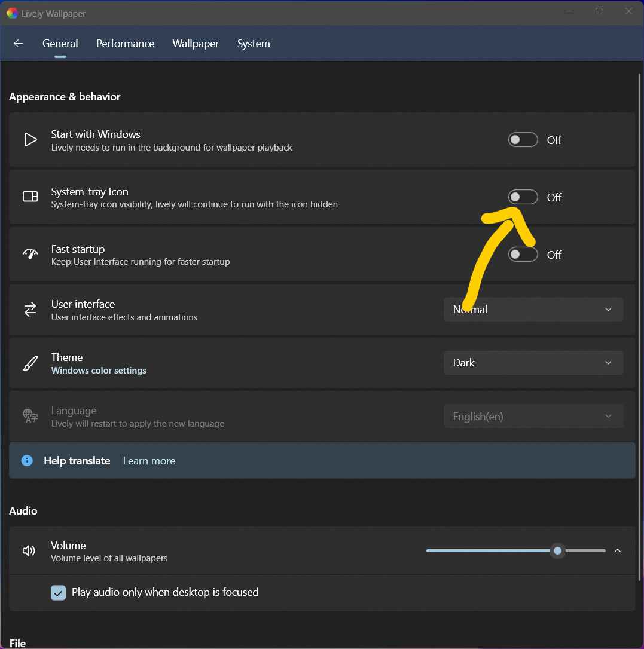This screenshot has height=649, width=644.
Task: Click the Off label beside Fast startup
Action: coord(554,255)
